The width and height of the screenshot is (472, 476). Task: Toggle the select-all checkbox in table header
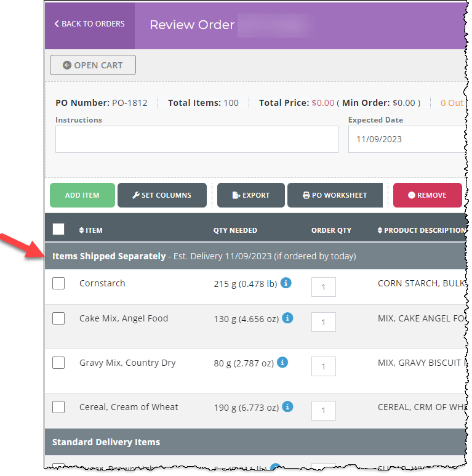(58, 229)
